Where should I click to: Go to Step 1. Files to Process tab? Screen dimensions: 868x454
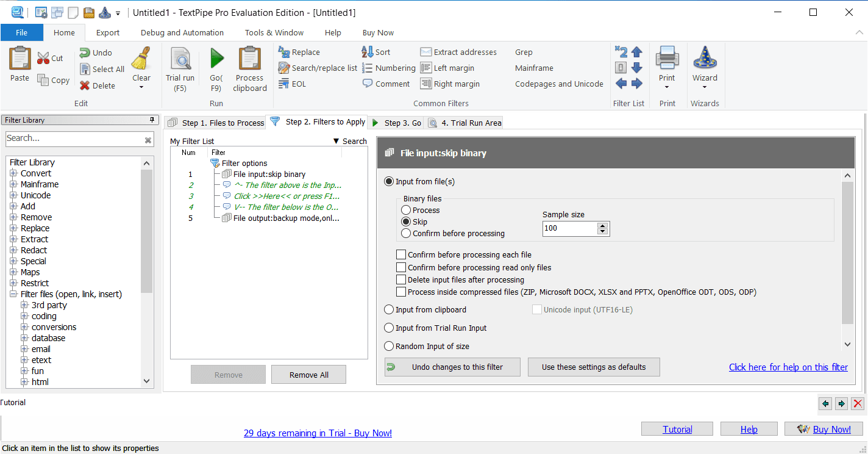coord(215,123)
